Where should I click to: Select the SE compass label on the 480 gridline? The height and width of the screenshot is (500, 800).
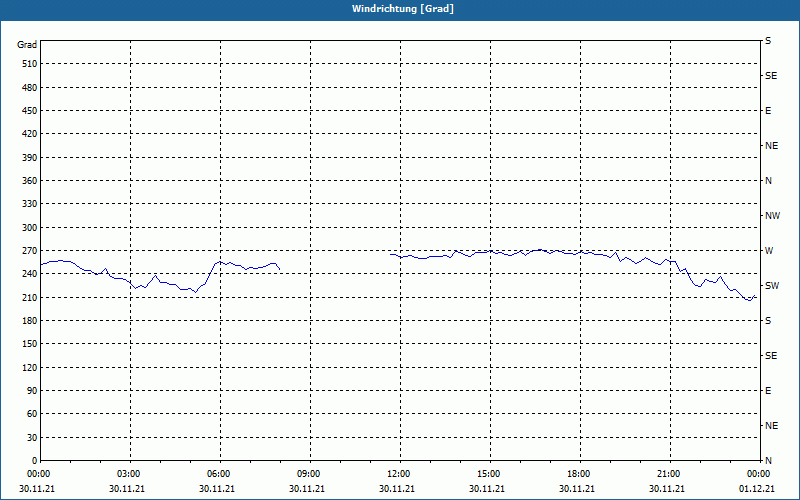tap(771, 76)
